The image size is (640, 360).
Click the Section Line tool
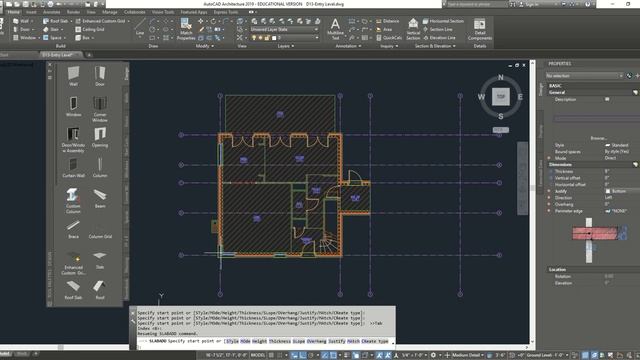tap(437, 29)
